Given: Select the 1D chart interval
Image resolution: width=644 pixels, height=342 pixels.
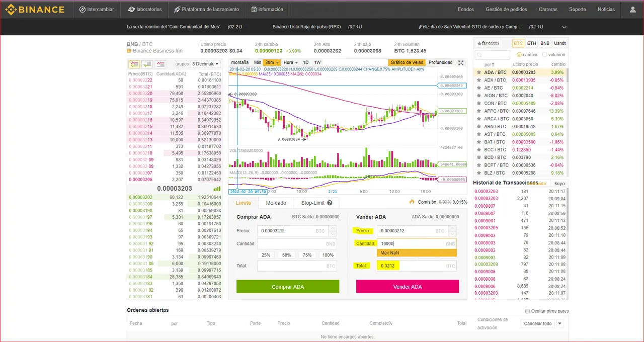Looking at the screenshot, I should 305,62.
